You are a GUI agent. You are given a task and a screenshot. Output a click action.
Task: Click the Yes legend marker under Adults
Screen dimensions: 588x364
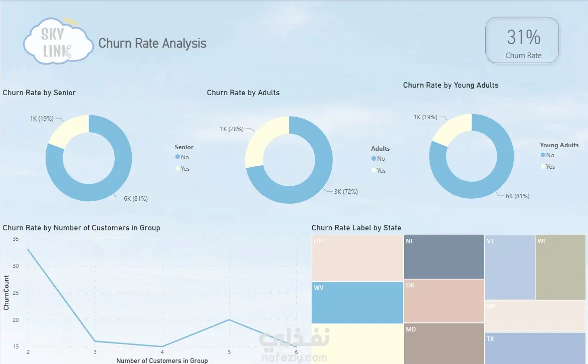click(x=373, y=170)
